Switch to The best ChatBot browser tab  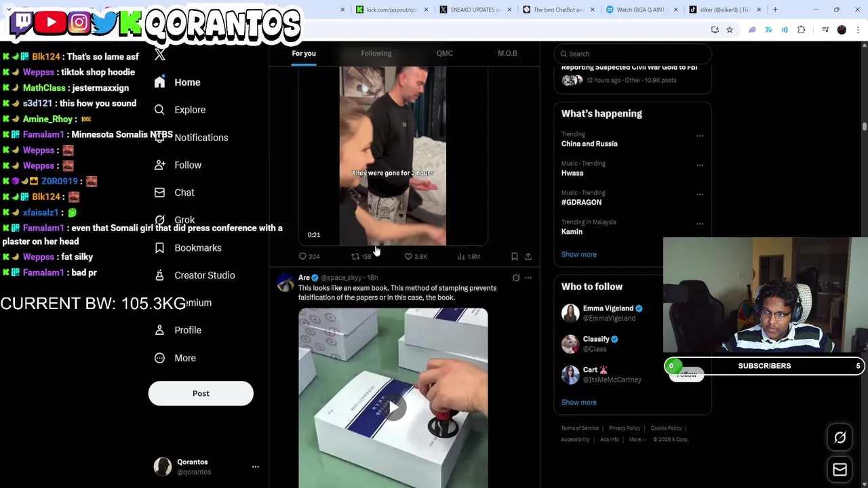coord(559,9)
